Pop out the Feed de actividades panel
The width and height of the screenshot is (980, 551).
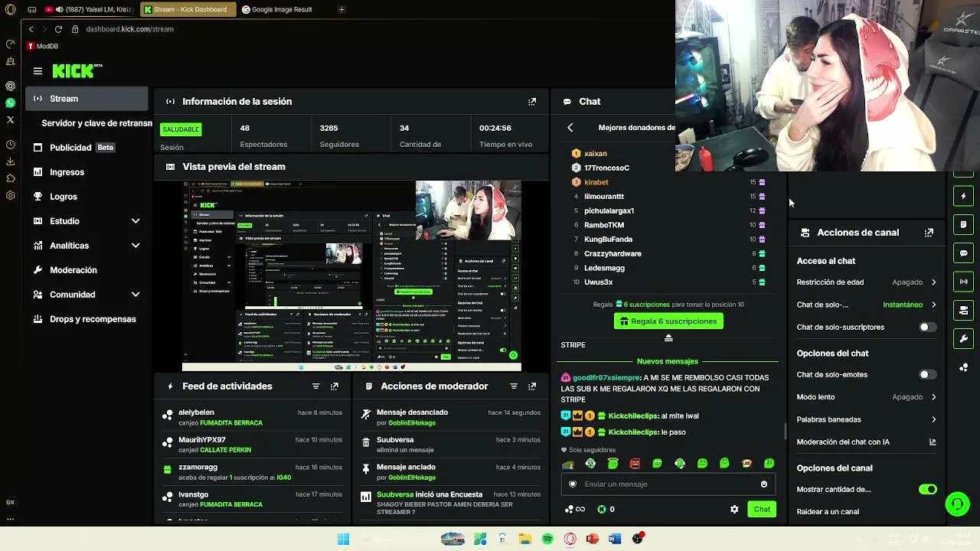(x=335, y=386)
